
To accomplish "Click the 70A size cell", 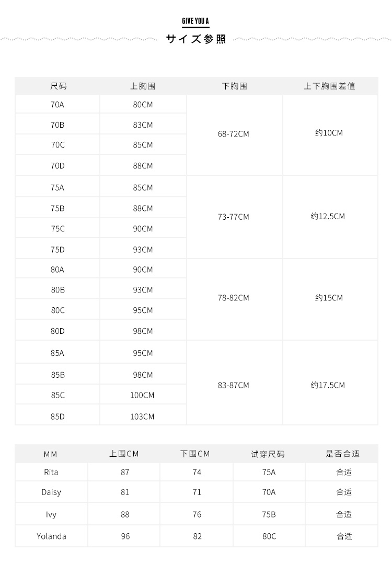I will click(57, 105).
